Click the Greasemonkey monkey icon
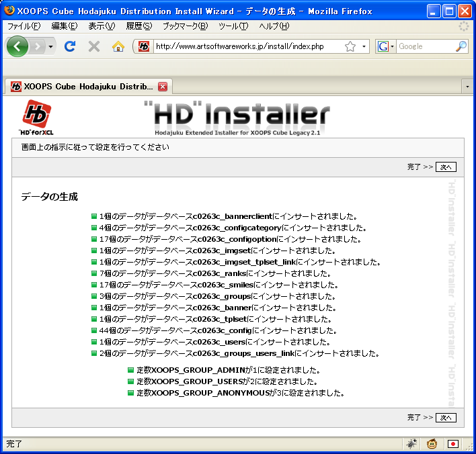This screenshot has height=454, width=476. [x=433, y=444]
